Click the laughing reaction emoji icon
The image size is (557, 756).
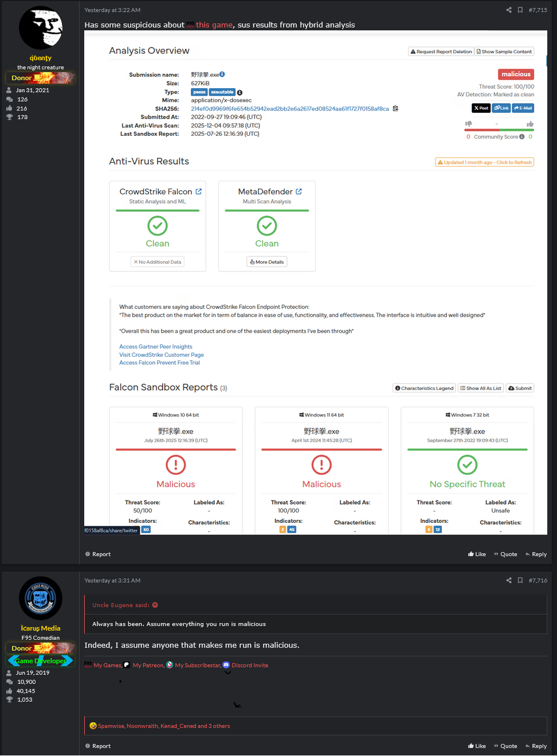[93, 726]
